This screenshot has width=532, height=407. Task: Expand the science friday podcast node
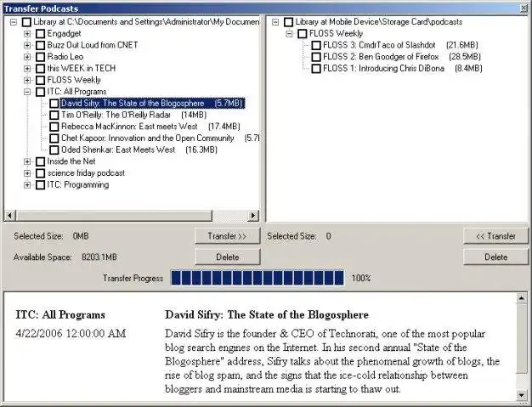[27, 173]
